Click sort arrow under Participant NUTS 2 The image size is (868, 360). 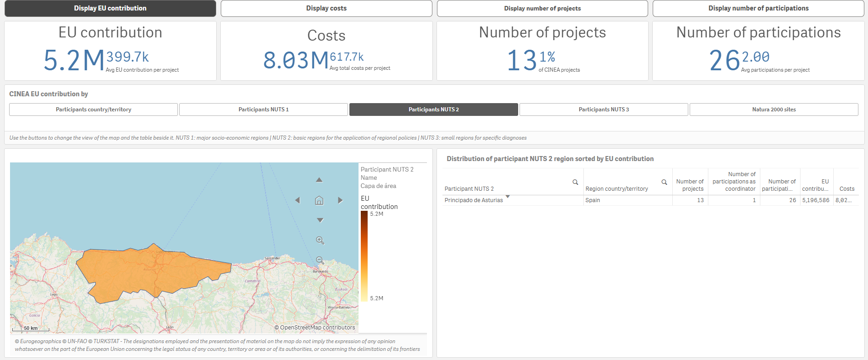[508, 197]
